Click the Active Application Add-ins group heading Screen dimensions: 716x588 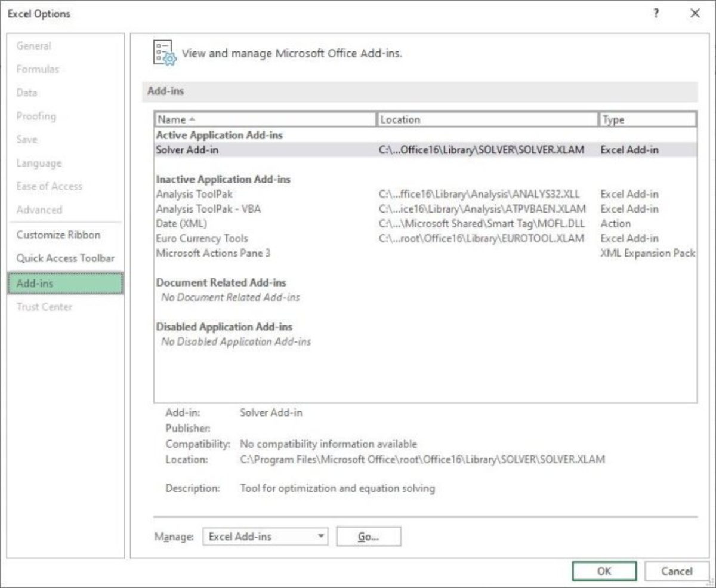click(220, 135)
